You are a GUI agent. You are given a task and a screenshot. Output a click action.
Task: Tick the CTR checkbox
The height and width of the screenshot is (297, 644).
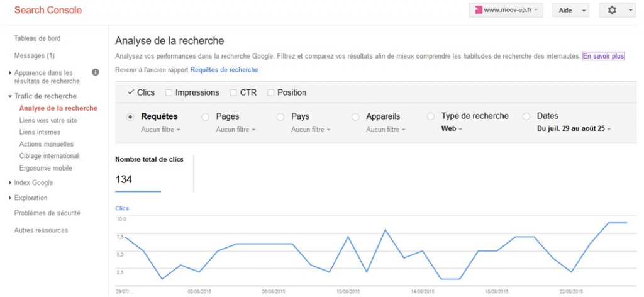click(233, 93)
